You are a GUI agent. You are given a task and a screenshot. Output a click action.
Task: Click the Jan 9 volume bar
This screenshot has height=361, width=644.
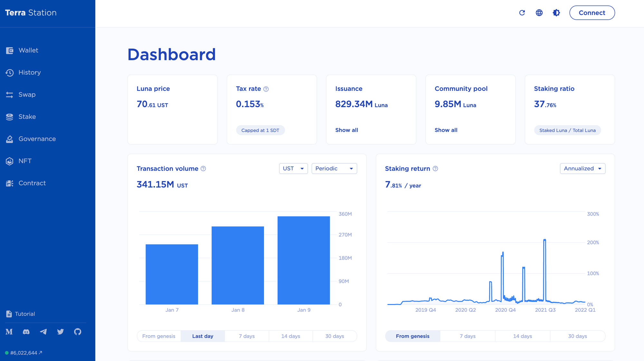[x=304, y=260]
